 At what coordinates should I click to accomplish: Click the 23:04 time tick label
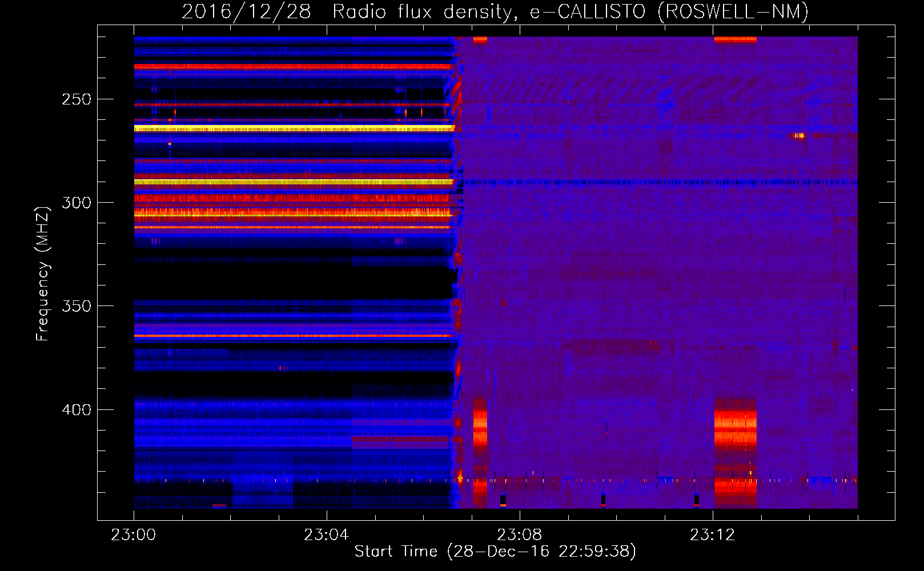[327, 534]
